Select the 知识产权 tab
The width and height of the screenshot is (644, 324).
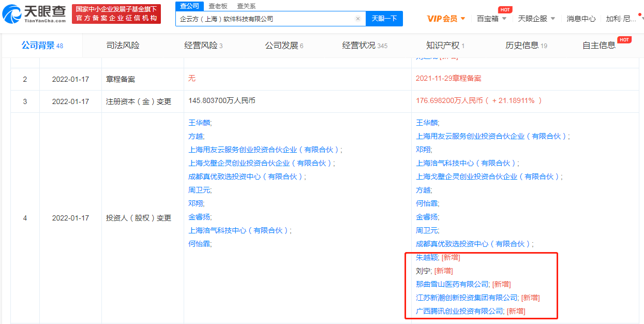[445, 46]
